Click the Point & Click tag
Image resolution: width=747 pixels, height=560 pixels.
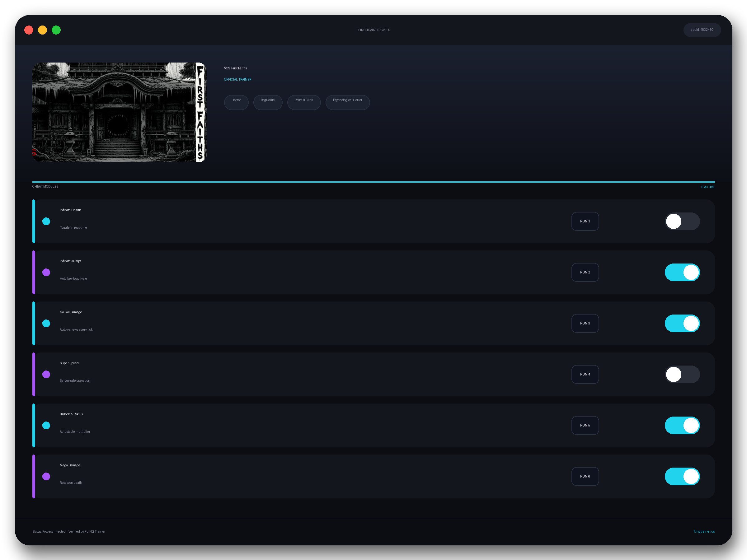[303, 102]
